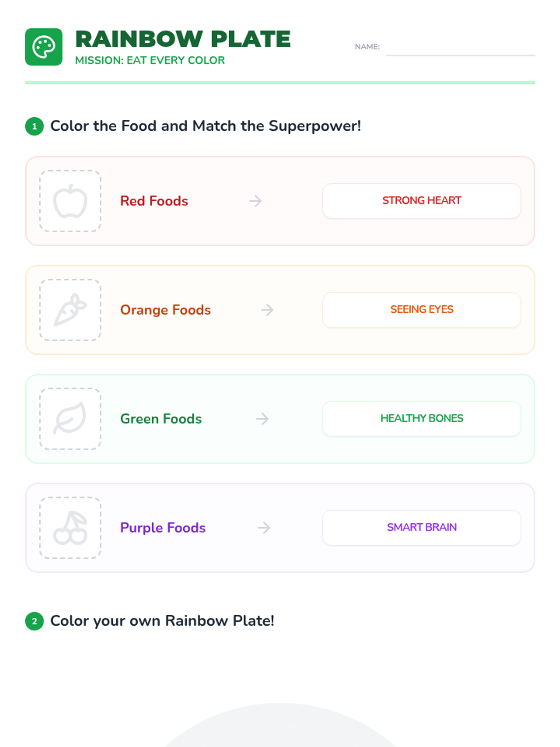Click the Purple Foods label

(163, 528)
